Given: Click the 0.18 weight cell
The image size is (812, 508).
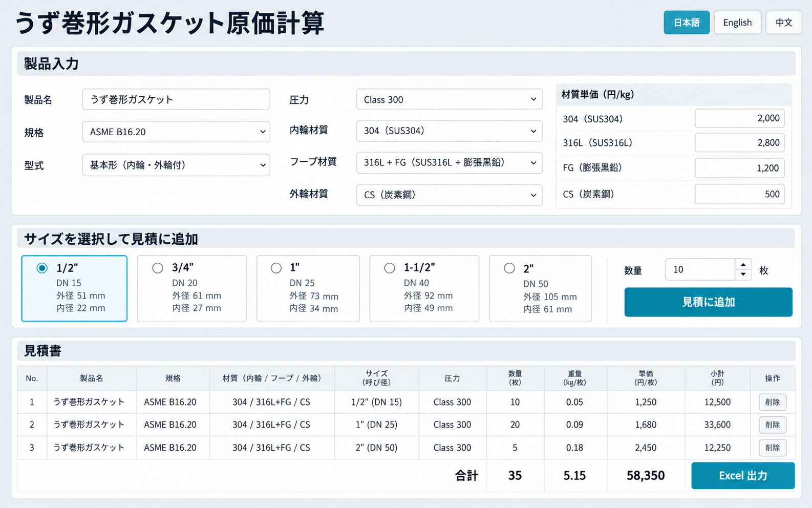Looking at the screenshot, I should (x=574, y=448).
